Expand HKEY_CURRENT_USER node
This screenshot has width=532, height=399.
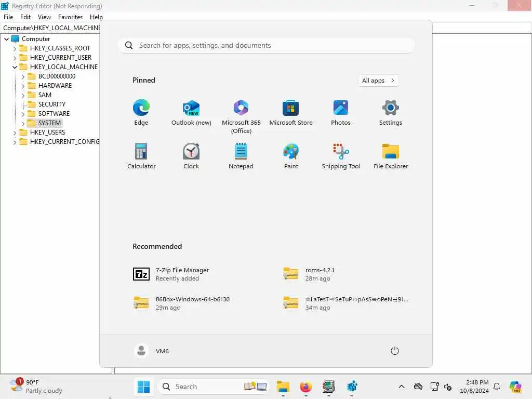pyautogui.click(x=15, y=58)
